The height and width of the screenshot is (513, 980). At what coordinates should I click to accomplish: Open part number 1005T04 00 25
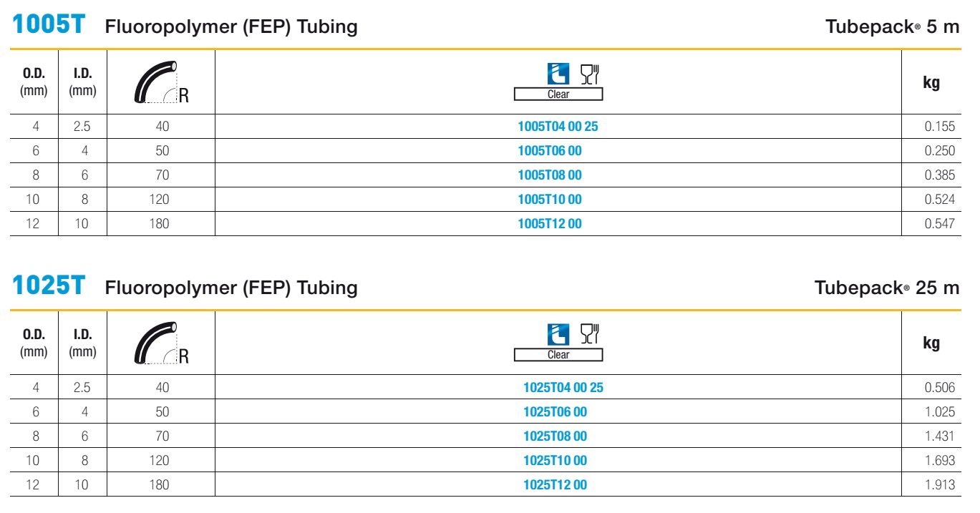click(558, 127)
